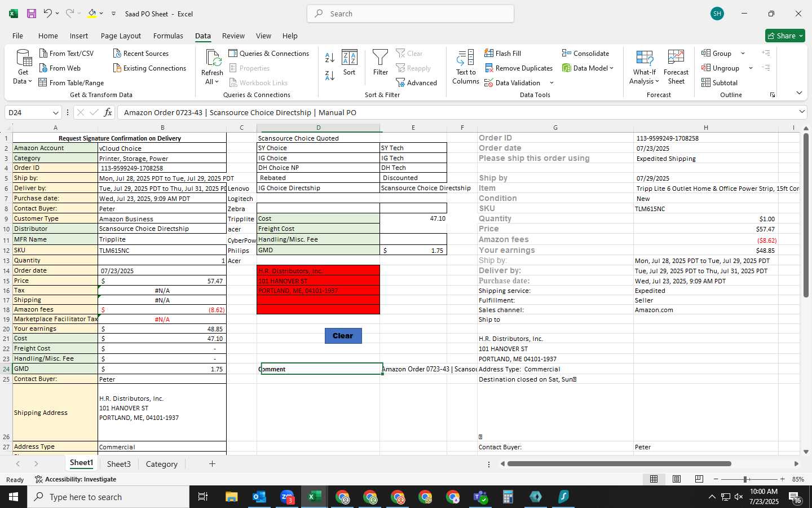Open Existing Connections
The width and height of the screenshot is (812, 508).
pyautogui.click(x=149, y=68)
